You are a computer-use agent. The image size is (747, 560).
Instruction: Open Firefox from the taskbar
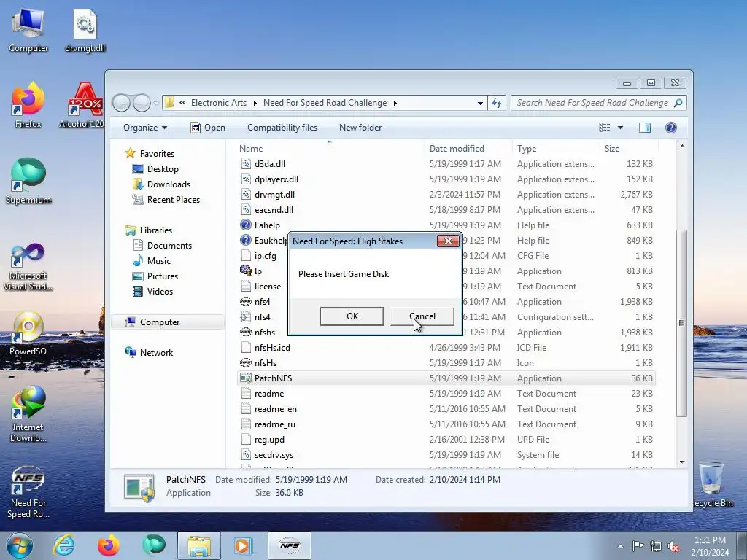tap(108, 545)
